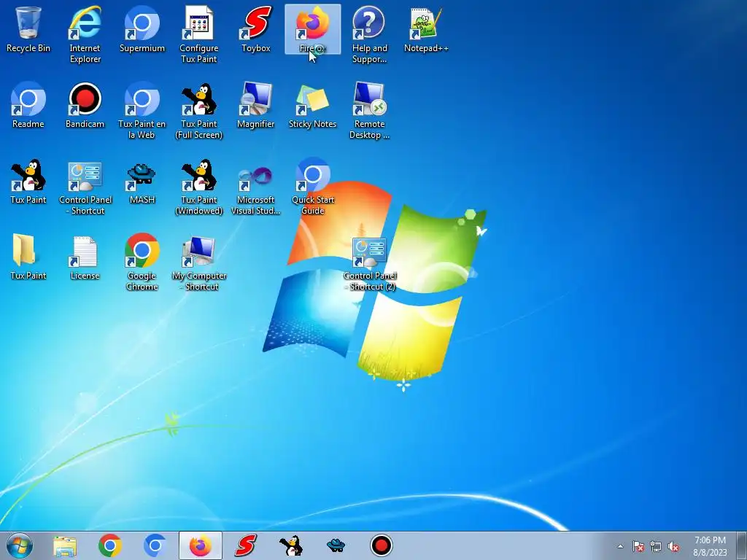Switch to Firefox on the taskbar
This screenshot has width=747, height=560.
tap(201, 545)
